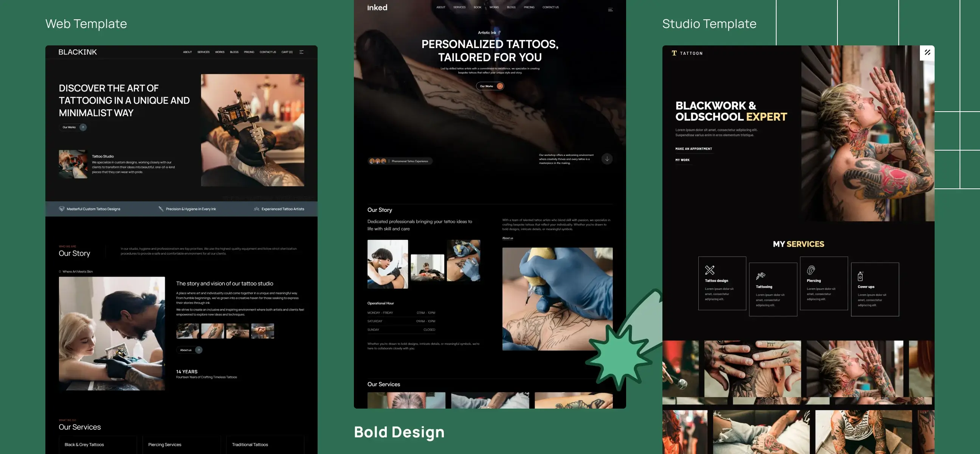Click the MY WORK link

(x=682, y=160)
